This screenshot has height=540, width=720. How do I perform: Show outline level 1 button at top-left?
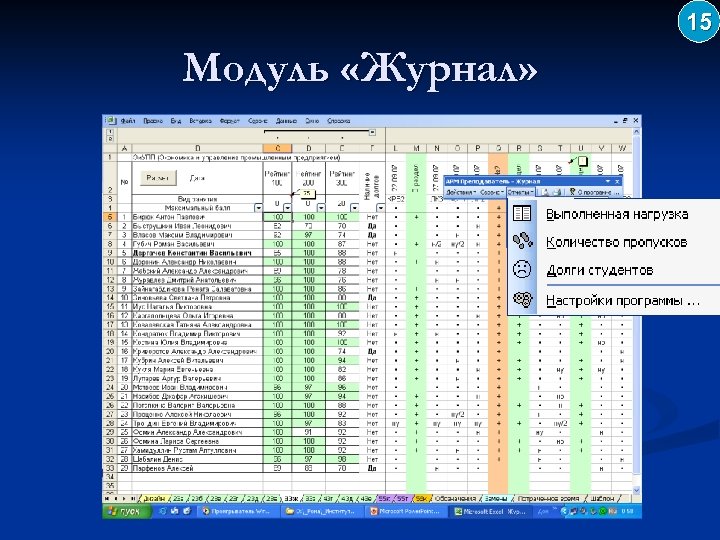coord(110,131)
